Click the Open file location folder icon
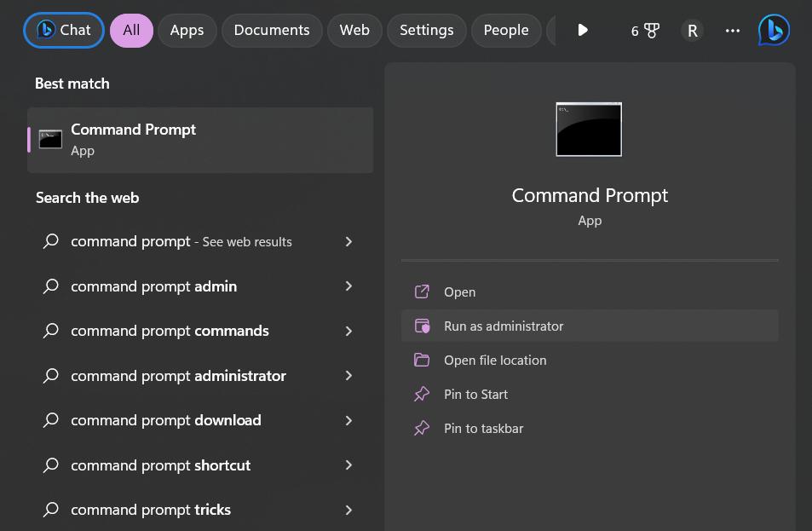This screenshot has width=812, height=531. click(x=422, y=361)
